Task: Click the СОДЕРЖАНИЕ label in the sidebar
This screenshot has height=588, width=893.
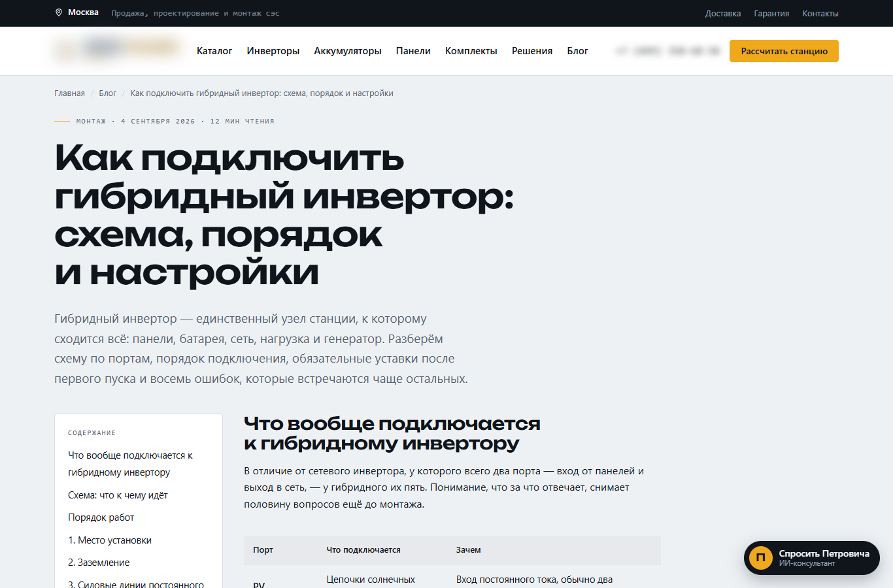Action: [92, 433]
